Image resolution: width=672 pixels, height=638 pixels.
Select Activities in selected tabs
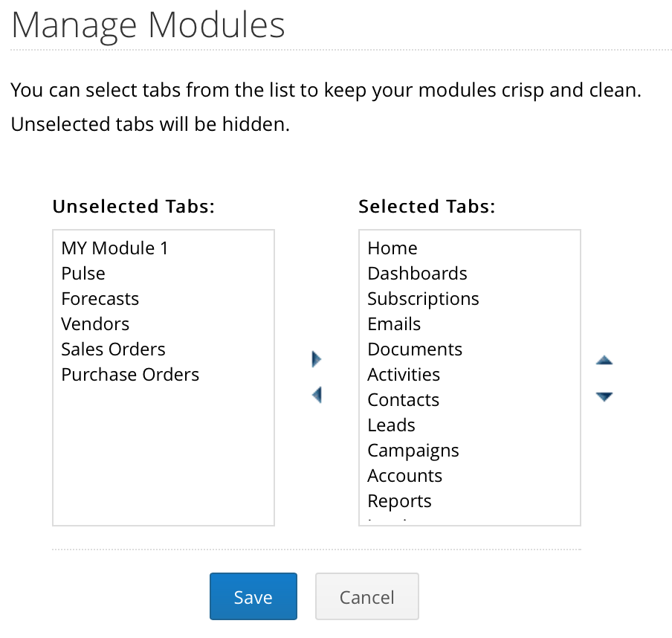pyautogui.click(x=404, y=375)
